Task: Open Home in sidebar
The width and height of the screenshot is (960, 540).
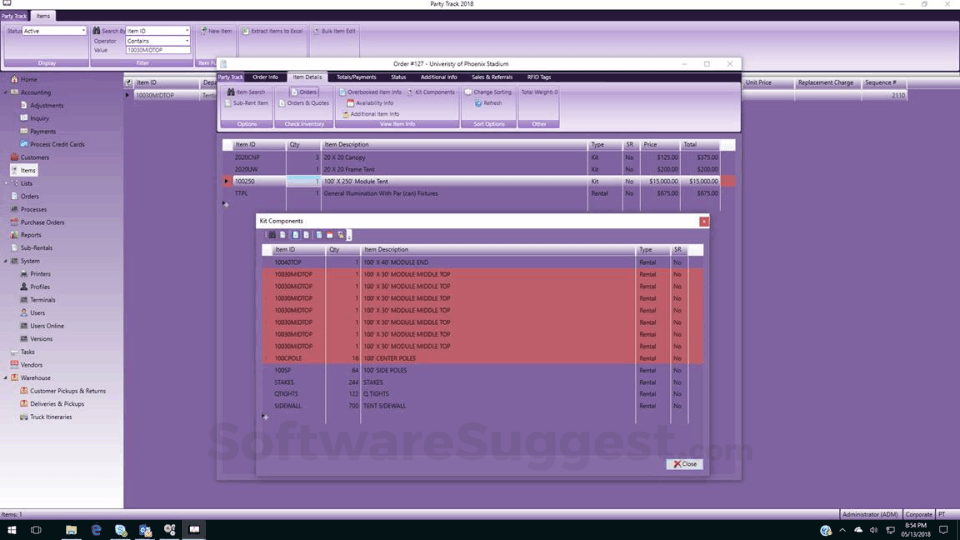Action: point(24,79)
